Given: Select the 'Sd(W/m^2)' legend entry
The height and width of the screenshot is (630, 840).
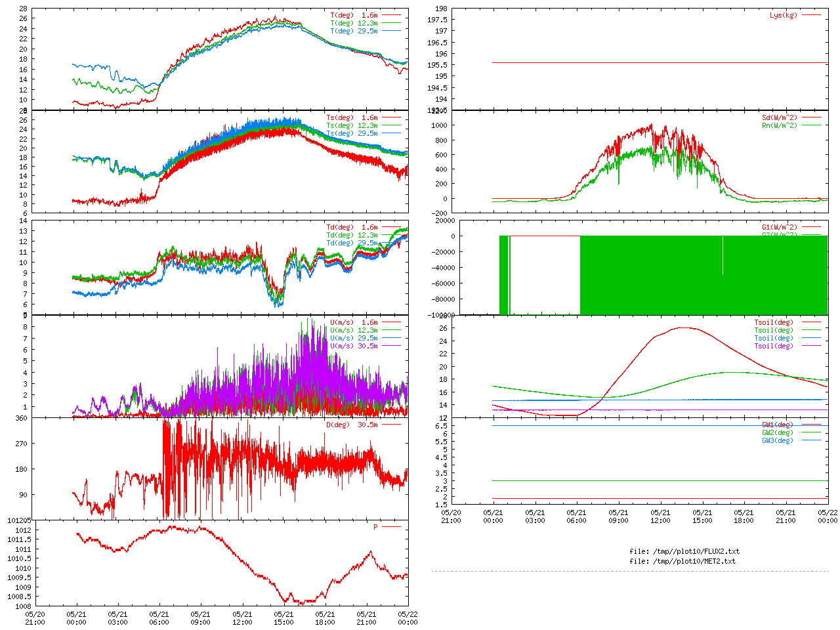Looking at the screenshot, I should pyautogui.click(x=780, y=118).
